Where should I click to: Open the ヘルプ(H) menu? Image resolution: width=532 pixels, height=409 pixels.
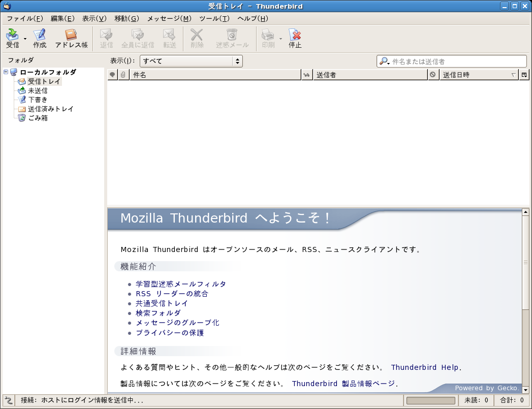[253, 18]
